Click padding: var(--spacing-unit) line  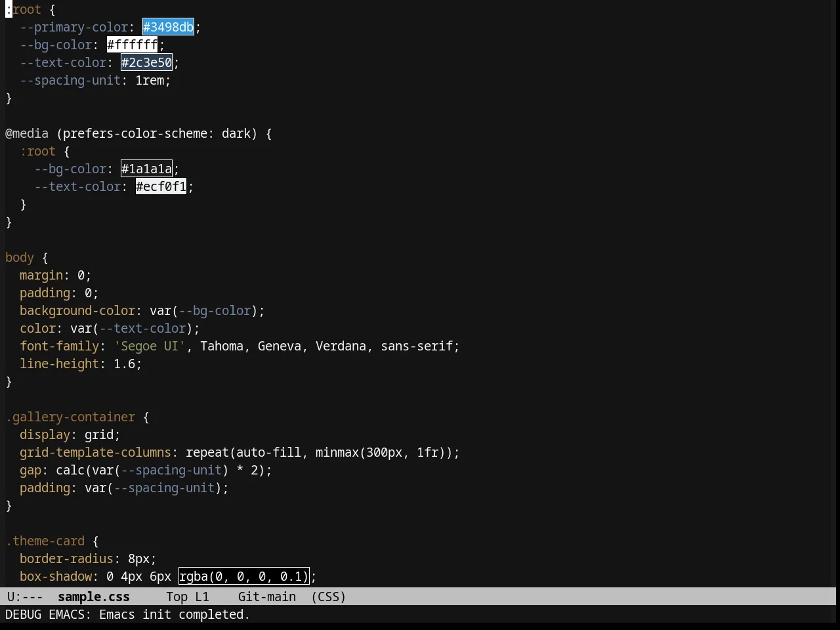(124, 488)
